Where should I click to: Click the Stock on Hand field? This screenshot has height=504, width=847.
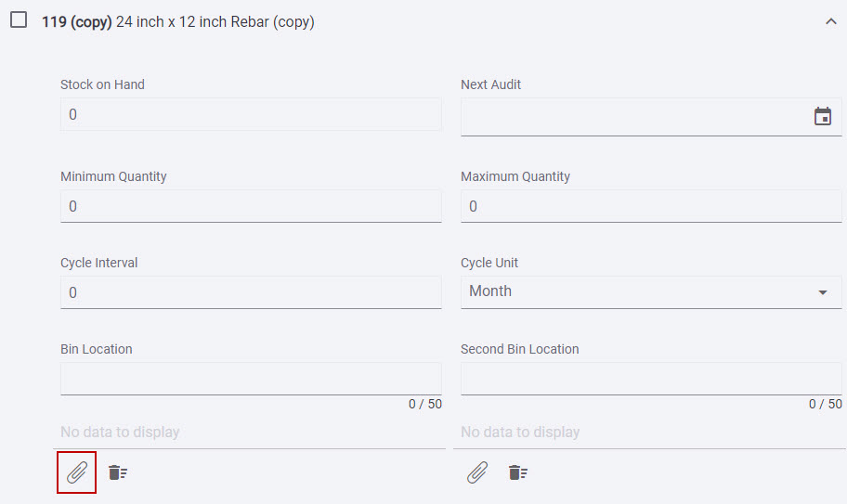coord(251,114)
